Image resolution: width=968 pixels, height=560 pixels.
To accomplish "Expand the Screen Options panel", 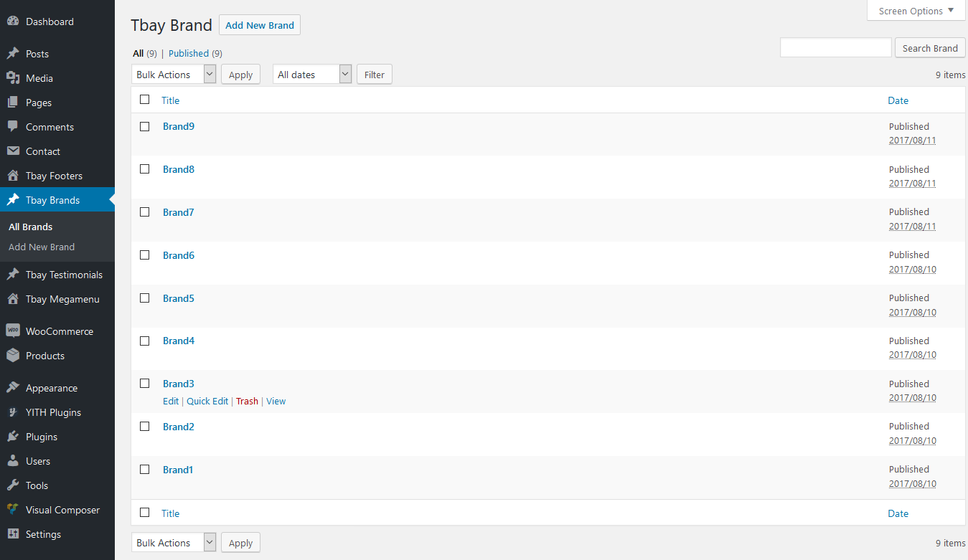I will (916, 11).
